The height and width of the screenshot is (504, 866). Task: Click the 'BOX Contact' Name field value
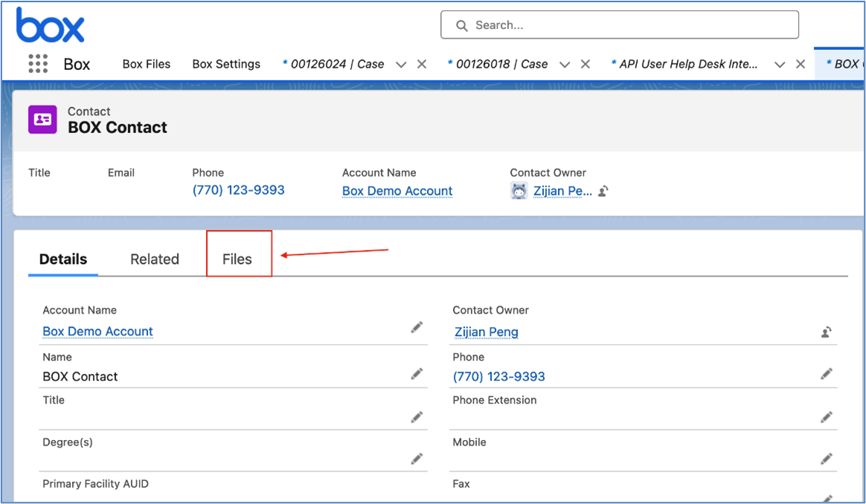pos(80,376)
